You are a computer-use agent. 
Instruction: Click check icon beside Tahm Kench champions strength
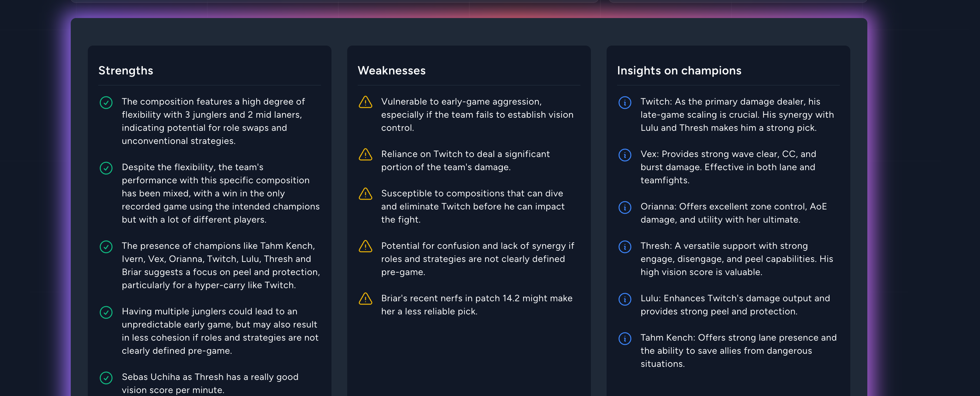click(x=106, y=247)
